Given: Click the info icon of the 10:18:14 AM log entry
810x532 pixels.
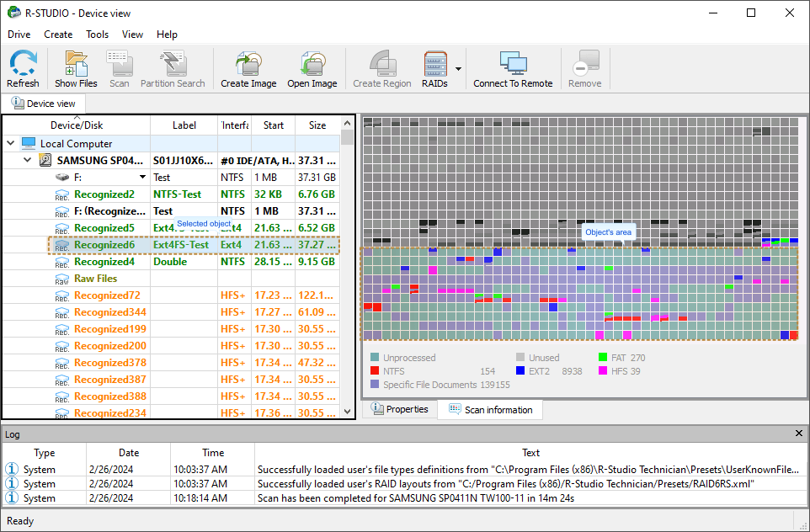Looking at the screenshot, I should (x=11, y=498).
